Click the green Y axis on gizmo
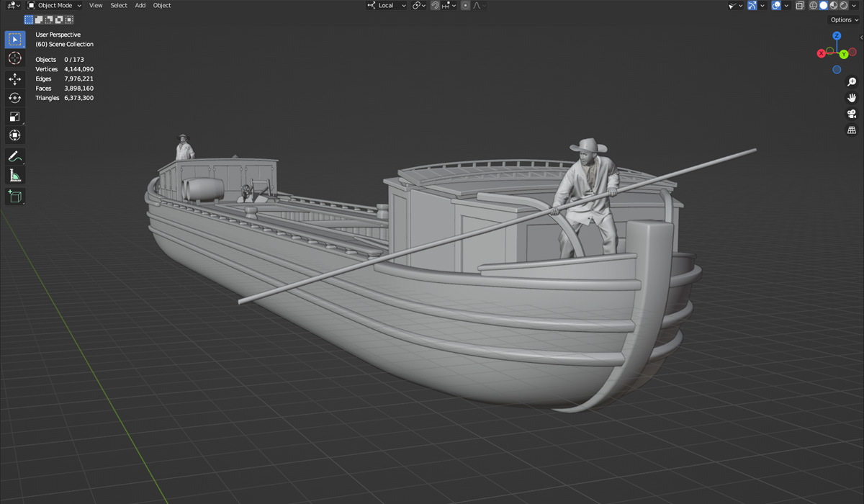The image size is (864, 504). [844, 55]
